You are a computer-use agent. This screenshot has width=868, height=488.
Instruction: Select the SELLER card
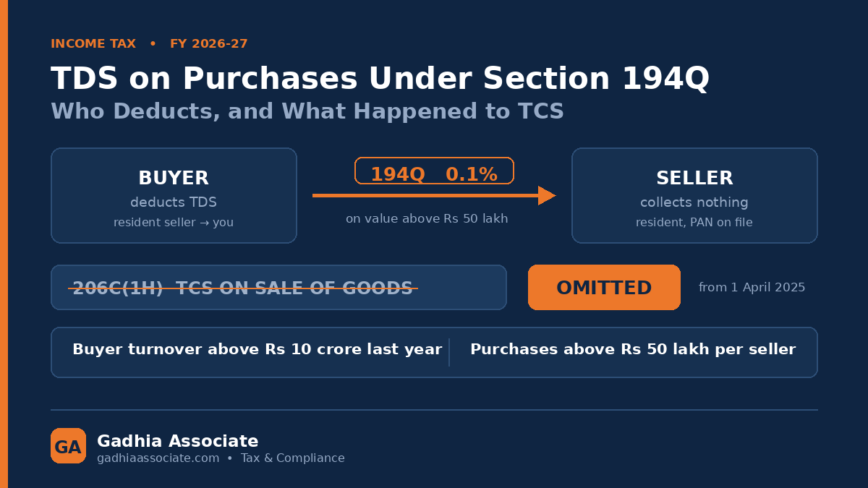694,196
